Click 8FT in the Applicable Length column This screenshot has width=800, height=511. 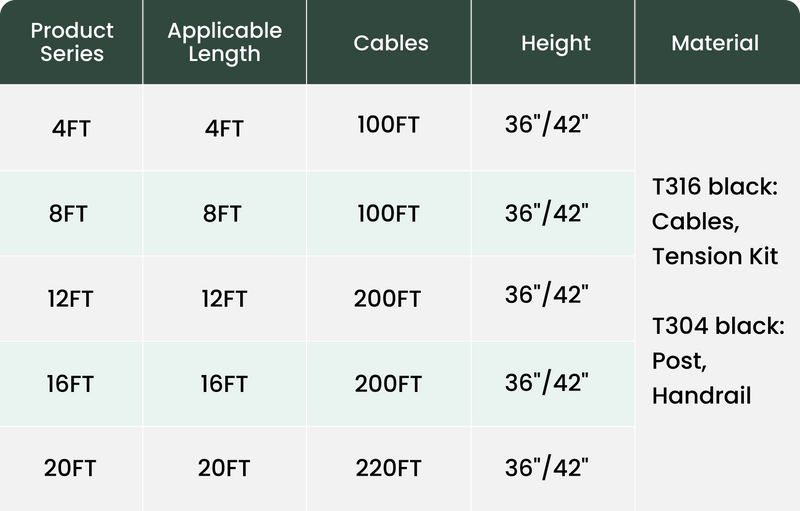pos(223,214)
